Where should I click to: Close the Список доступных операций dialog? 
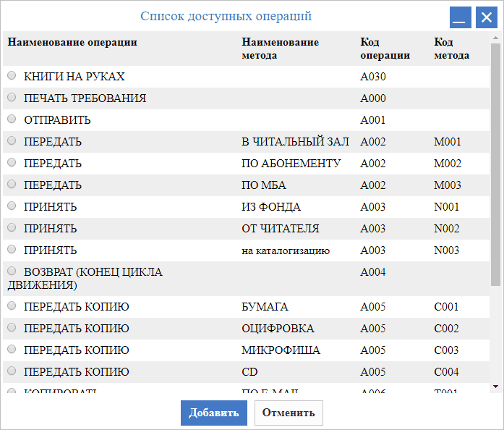tap(486, 17)
